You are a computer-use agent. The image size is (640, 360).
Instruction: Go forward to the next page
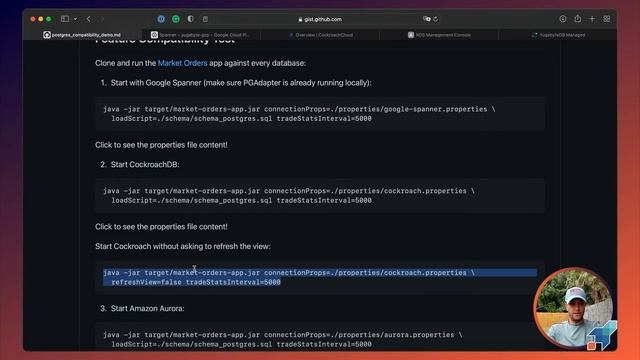(x=102, y=19)
